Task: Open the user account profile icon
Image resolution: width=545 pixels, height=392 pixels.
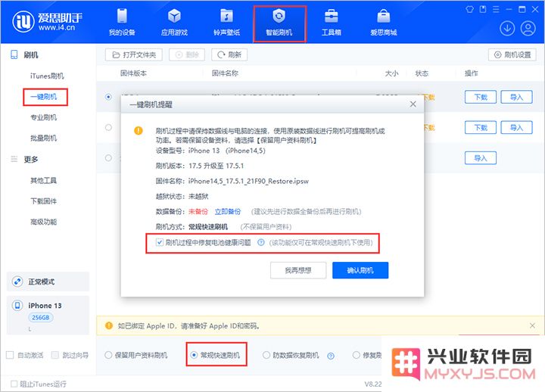Action: pos(528,29)
